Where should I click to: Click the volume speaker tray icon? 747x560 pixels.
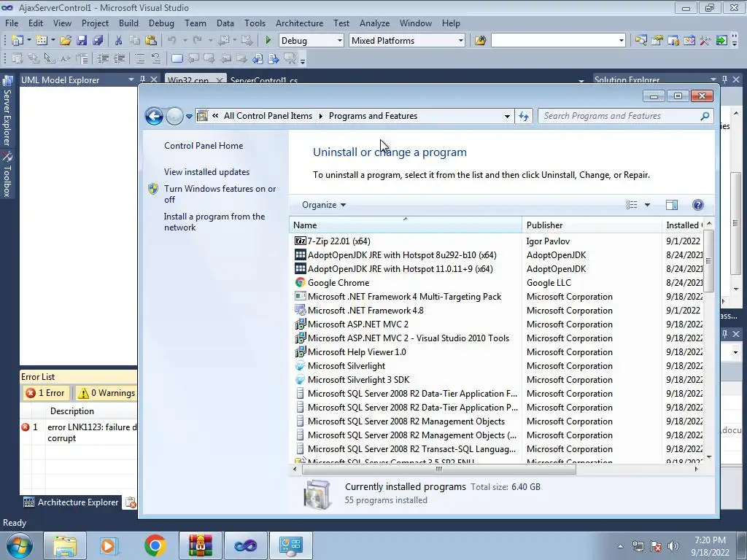pos(673,546)
